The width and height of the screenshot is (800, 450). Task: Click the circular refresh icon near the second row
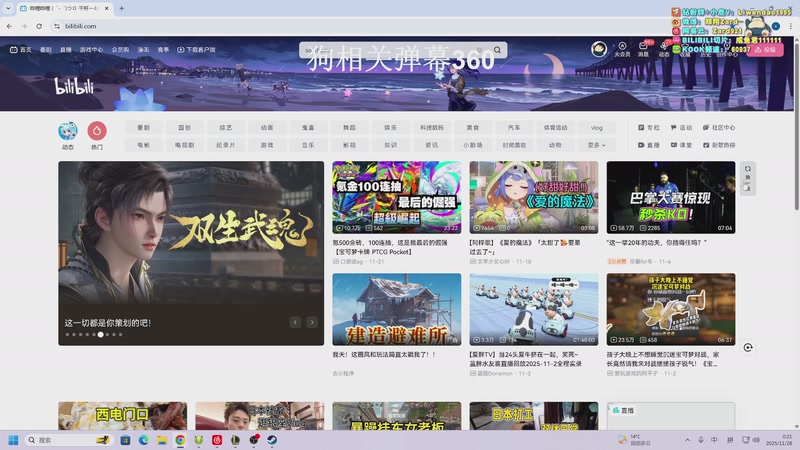[748, 347]
